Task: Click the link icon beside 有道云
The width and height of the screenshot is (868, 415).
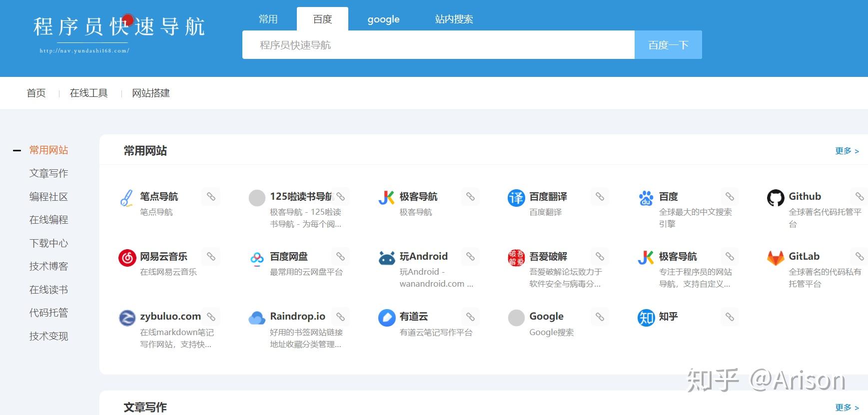Action: [x=470, y=317]
